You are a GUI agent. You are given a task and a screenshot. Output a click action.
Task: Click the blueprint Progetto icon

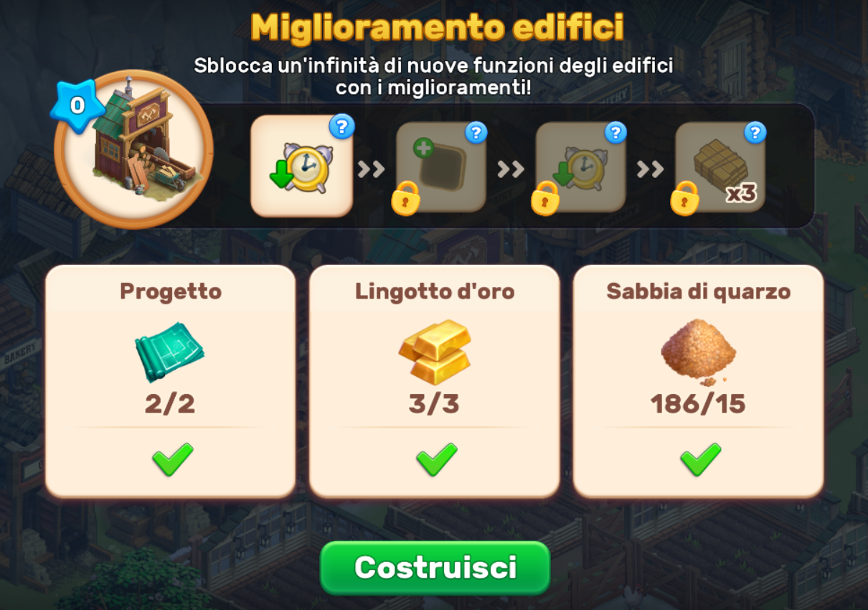[x=170, y=352]
